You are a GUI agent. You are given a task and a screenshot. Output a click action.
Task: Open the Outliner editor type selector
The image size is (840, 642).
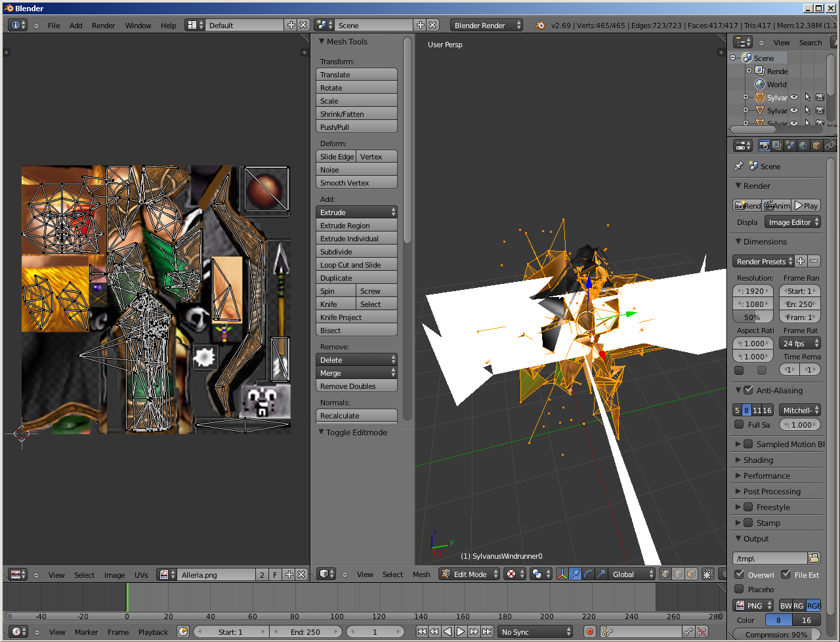click(744, 42)
